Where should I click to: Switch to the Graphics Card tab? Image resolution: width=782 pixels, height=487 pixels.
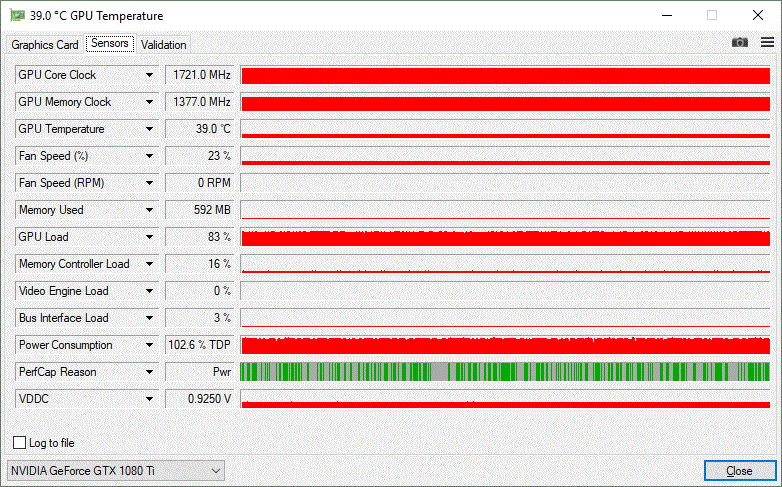click(45, 45)
